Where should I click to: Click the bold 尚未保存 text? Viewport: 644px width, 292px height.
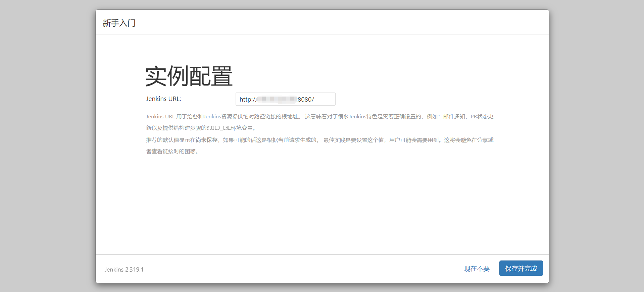[206, 140]
